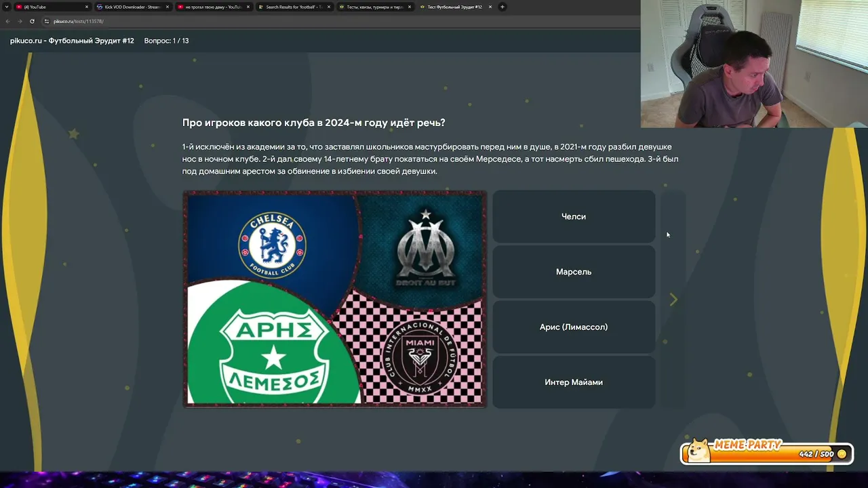The width and height of the screenshot is (868, 488).
Task: Switch to the (4) YouTube tab
Action: click(53, 7)
